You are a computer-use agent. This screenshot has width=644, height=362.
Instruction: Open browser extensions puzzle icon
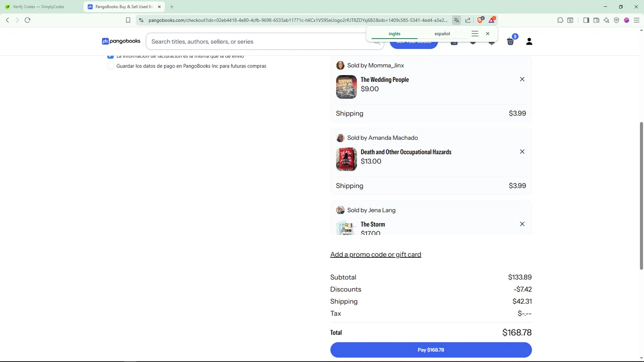[x=560, y=20]
